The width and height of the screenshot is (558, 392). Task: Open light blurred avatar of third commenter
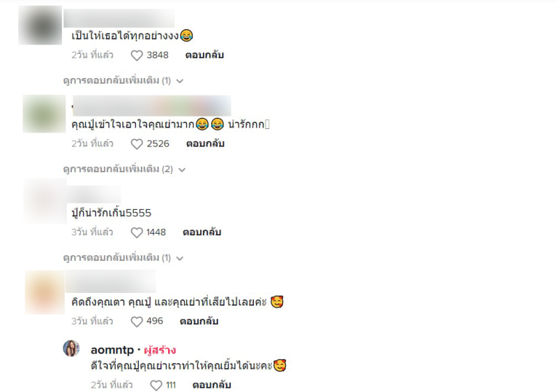point(45,202)
